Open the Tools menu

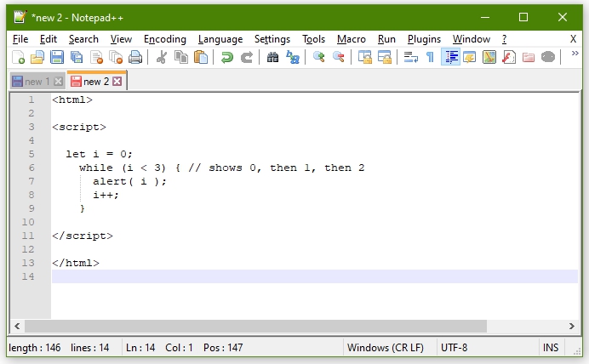point(313,39)
